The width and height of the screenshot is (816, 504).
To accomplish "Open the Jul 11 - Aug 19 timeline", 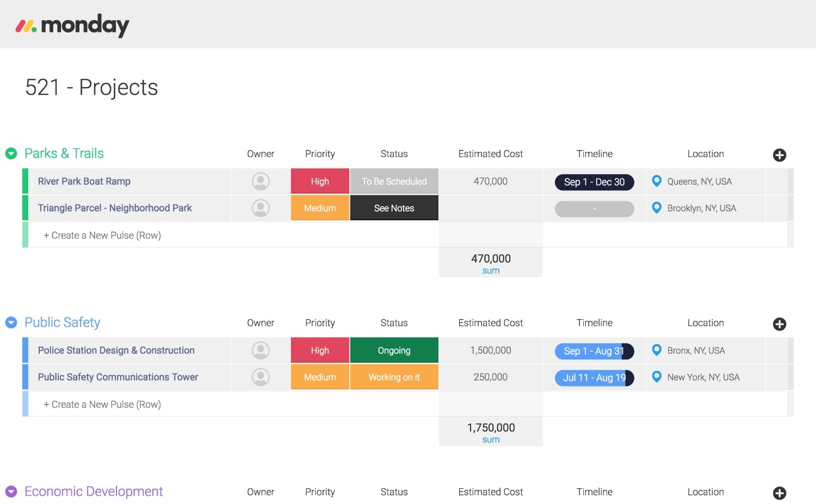I will (x=595, y=378).
